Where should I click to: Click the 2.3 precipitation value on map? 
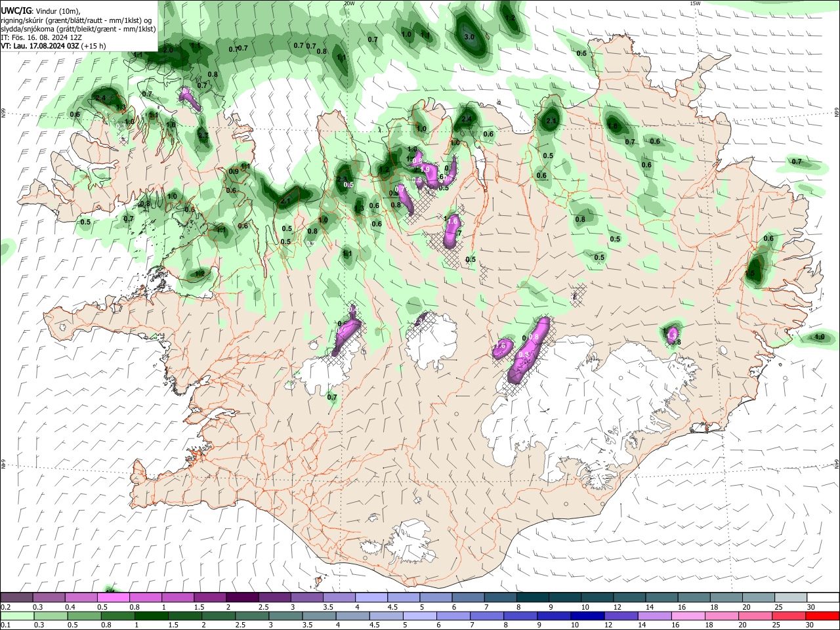(x=342, y=179)
